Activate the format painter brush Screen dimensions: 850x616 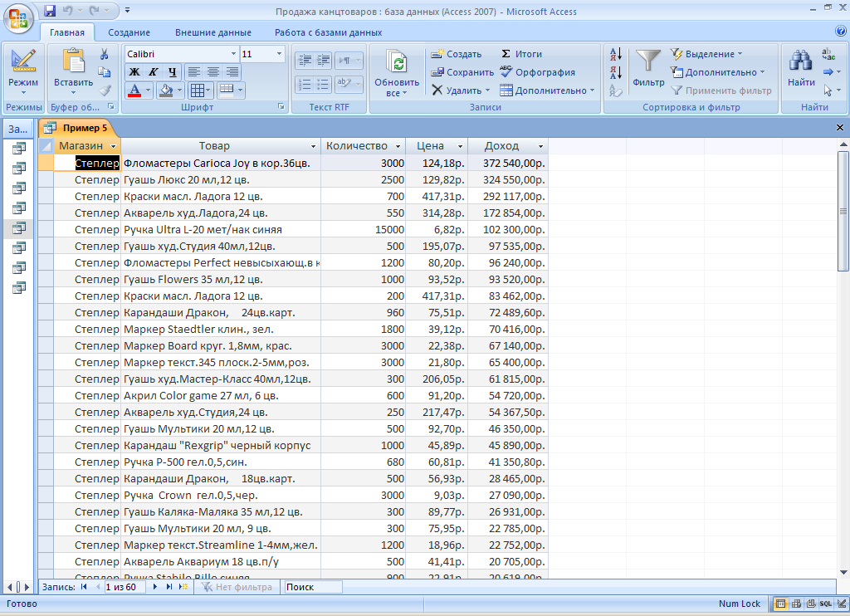pos(105,90)
